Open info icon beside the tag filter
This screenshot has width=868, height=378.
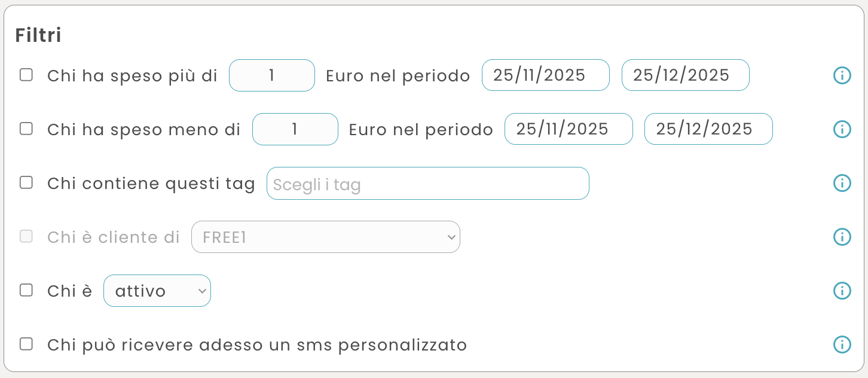click(842, 183)
